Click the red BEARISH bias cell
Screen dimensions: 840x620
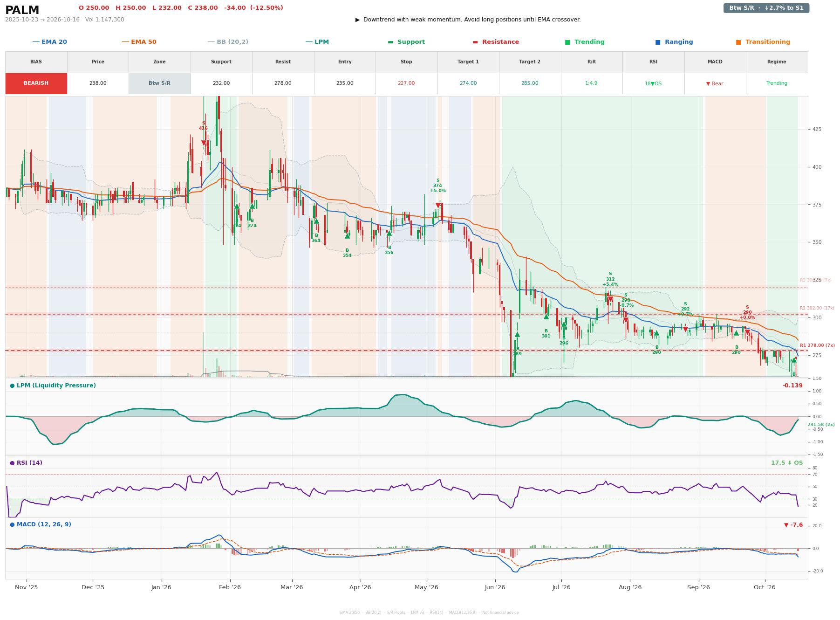click(x=36, y=83)
